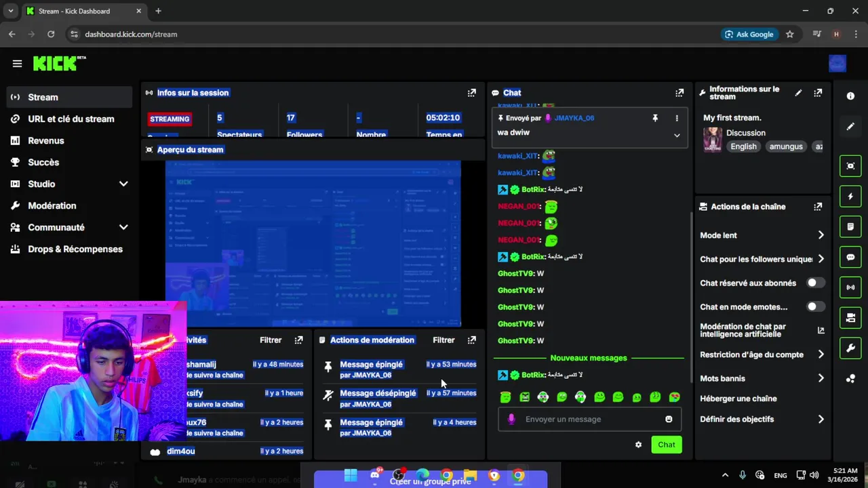Screen dimensions: 868x488
Task: Open Mode lent options
Action: pos(762,235)
